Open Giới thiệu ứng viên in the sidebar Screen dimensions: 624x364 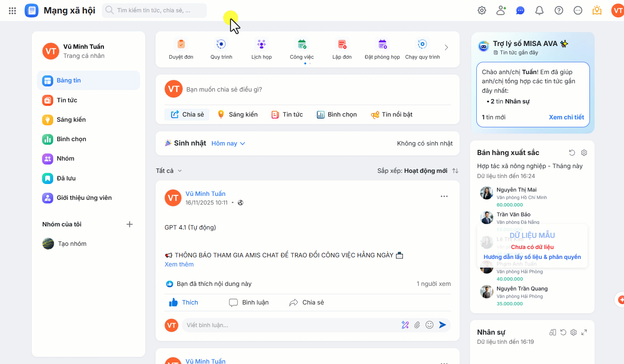pos(89,198)
